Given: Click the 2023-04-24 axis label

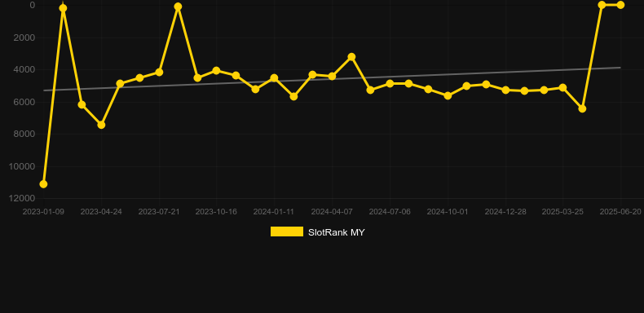Looking at the screenshot, I should click(x=101, y=212).
